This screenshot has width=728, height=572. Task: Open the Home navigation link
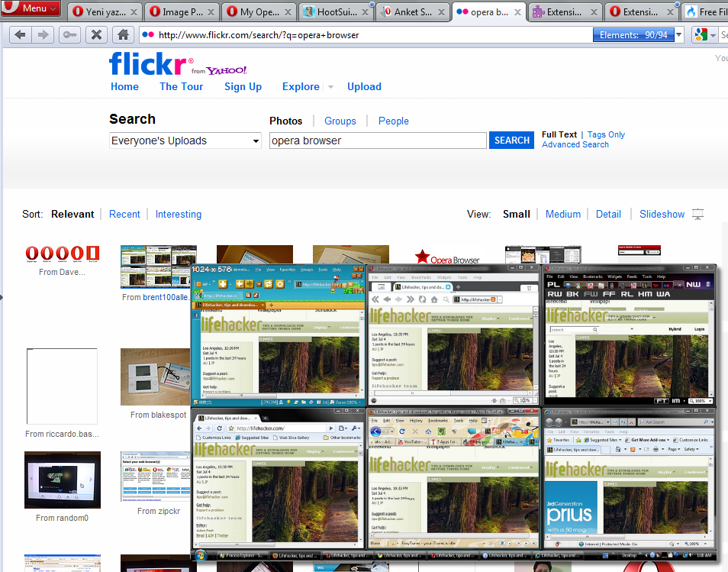pyautogui.click(x=124, y=87)
